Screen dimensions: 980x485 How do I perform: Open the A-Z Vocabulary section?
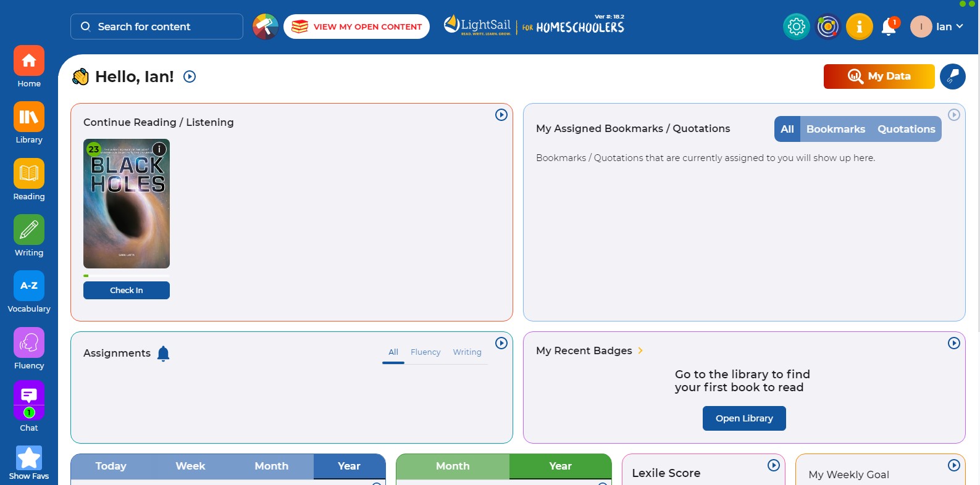29,286
